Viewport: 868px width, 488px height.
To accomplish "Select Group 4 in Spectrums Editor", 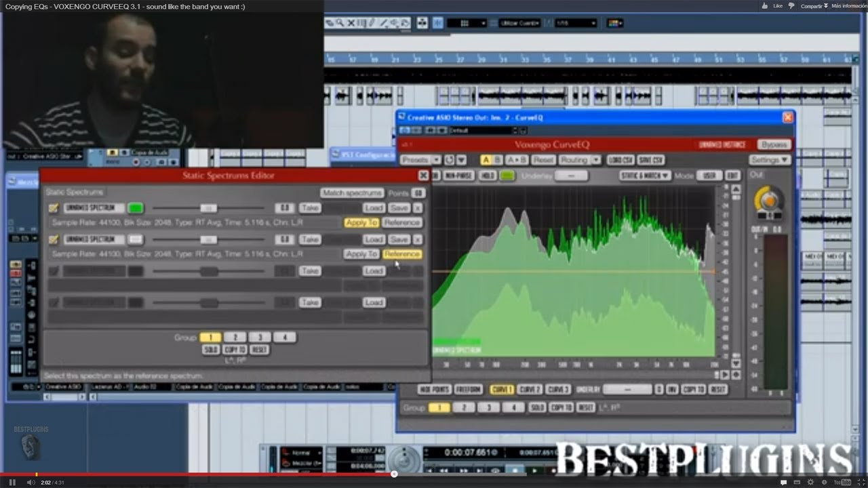I will 285,337.
